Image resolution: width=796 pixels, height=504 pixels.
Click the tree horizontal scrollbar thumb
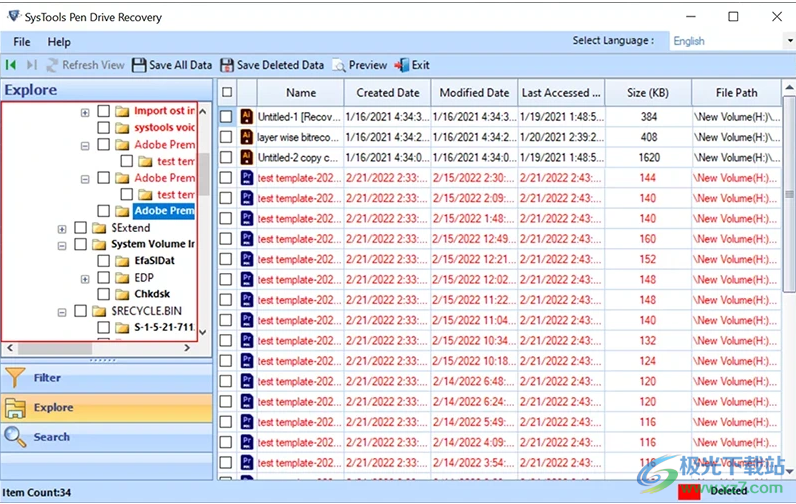pos(55,348)
